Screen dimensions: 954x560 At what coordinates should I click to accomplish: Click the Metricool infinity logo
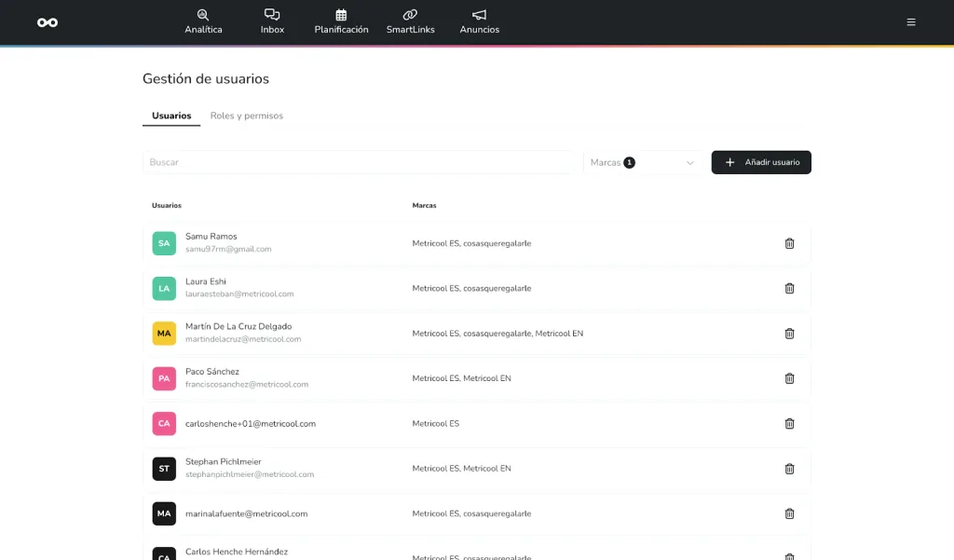(48, 22)
